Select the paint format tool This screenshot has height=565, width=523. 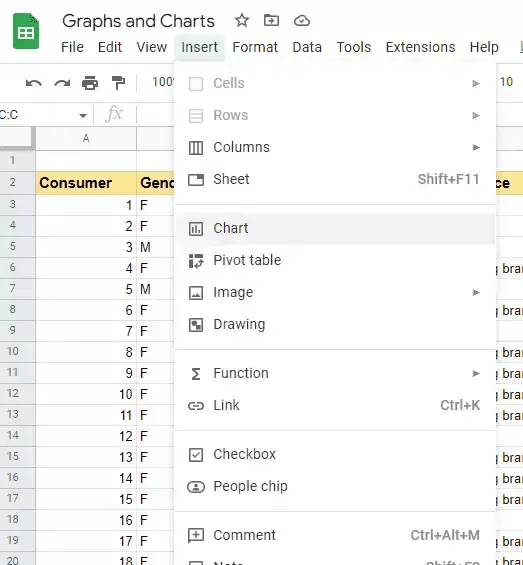118,83
